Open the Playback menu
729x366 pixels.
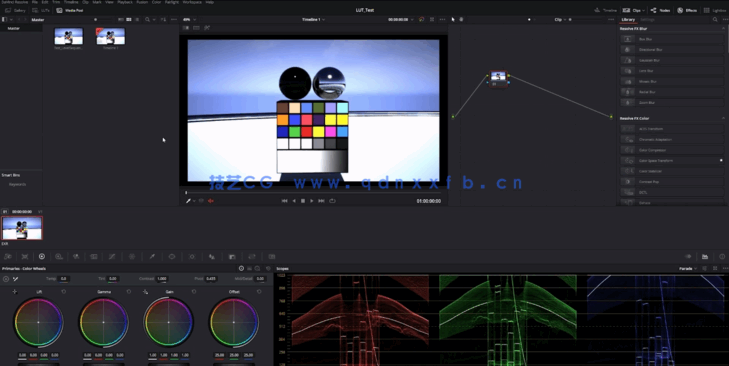pyautogui.click(x=125, y=2)
